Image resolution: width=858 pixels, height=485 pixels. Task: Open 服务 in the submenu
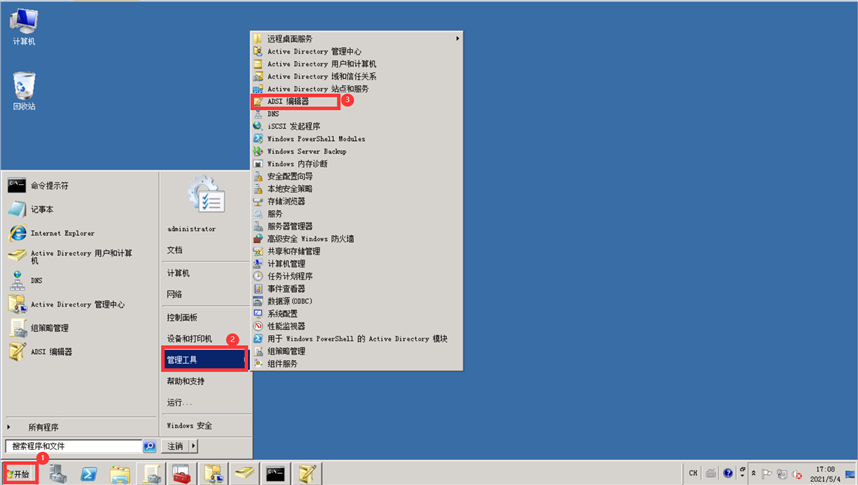pos(356,214)
